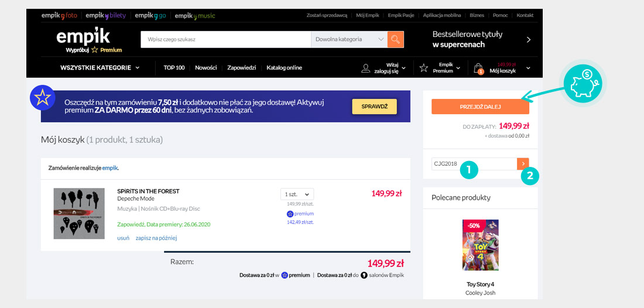644x308 pixels.
Task: Click the search input field
Action: pos(226,39)
